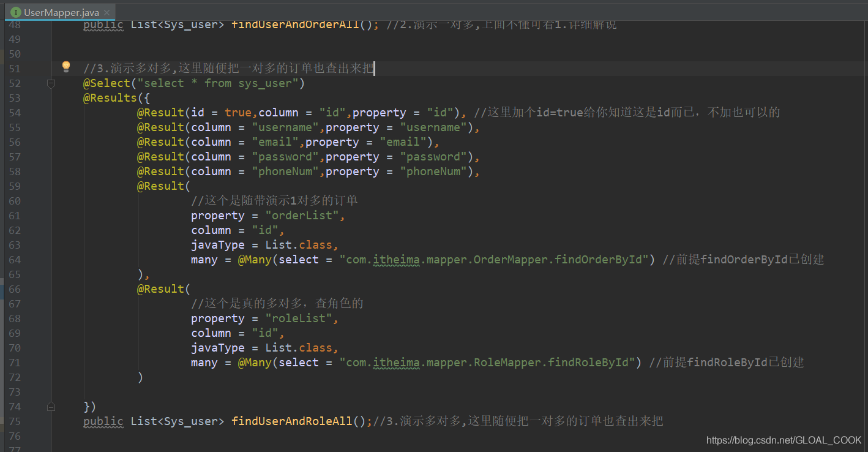This screenshot has width=868, height=452.
Task: Close the UserMapper.java editor tab
Action: click(108, 12)
